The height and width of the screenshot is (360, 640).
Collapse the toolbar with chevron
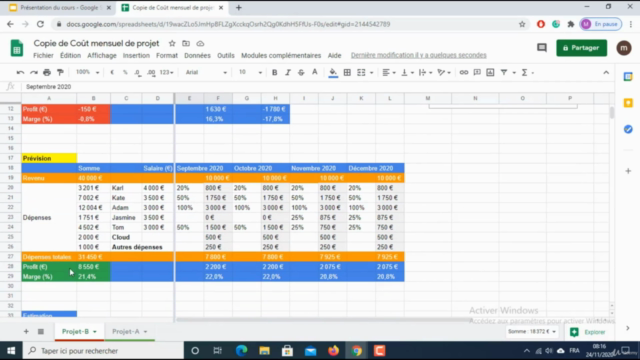(606, 72)
